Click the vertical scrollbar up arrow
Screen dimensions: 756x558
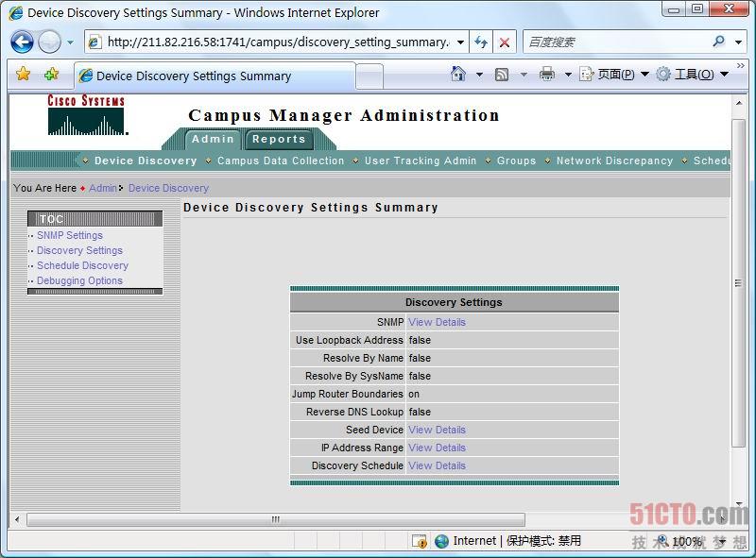point(738,103)
